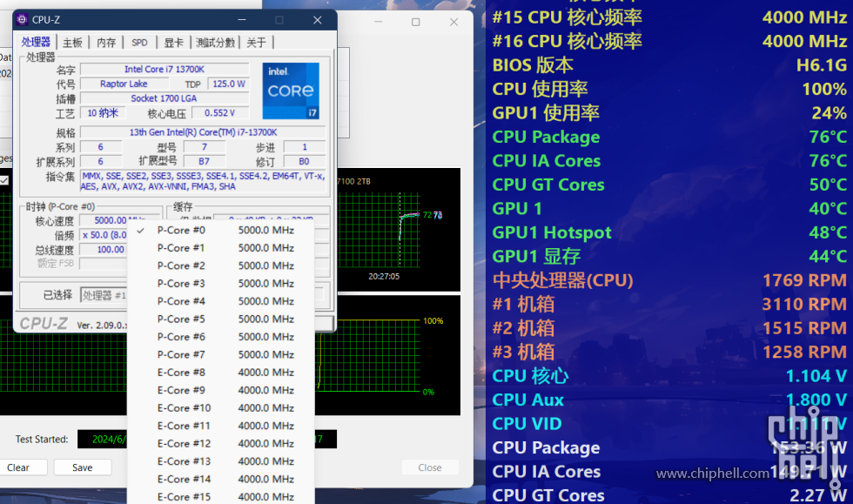Pick P-Core #6 from the core list

pos(221,337)
